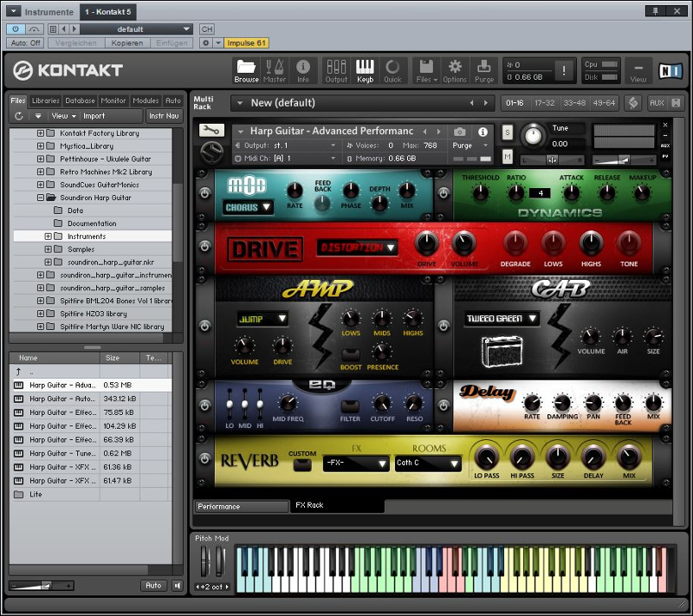This screenshot has width=693, height=616.
Task: Open the Quick load browser
Action: [x=392, y=71]
